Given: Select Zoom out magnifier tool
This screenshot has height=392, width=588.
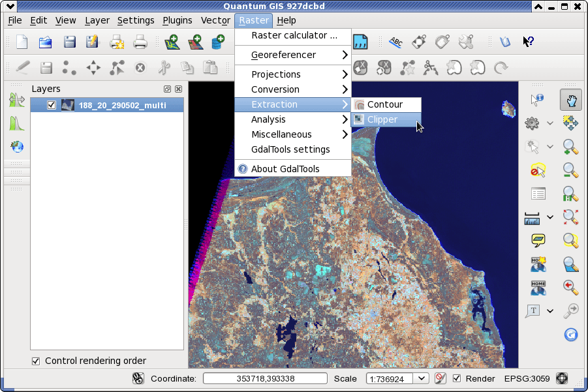Looking at the screenshot, I should point(570,170).
